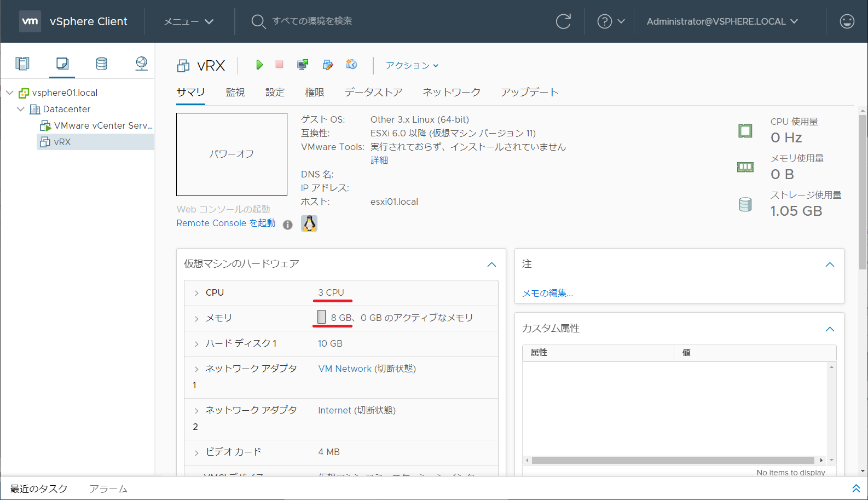Expand the ネットワーク アダプタ 2 row
868x500 pixels.
point(196,411)
